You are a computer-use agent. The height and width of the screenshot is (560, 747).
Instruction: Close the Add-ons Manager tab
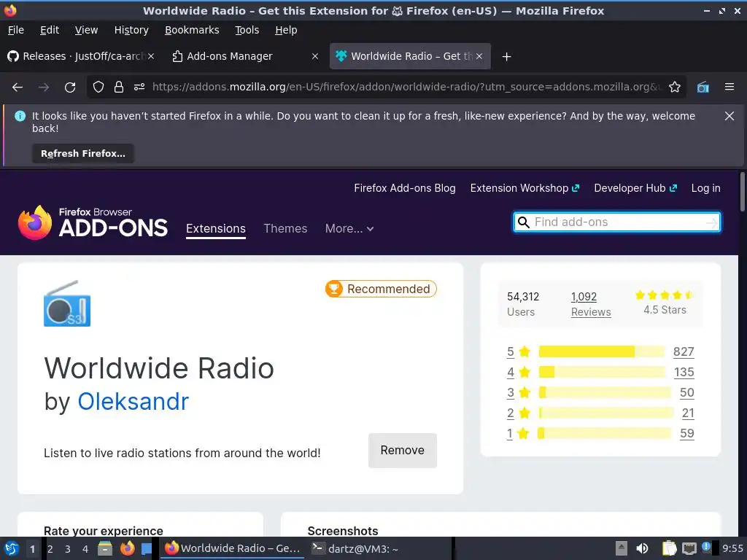click(315, 56)
